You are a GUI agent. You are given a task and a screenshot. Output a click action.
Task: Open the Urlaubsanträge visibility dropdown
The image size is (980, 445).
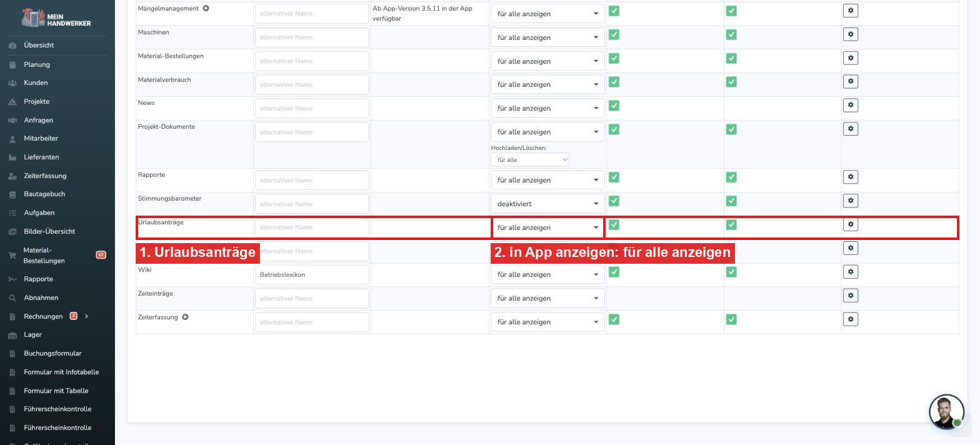tap(547, 227)
